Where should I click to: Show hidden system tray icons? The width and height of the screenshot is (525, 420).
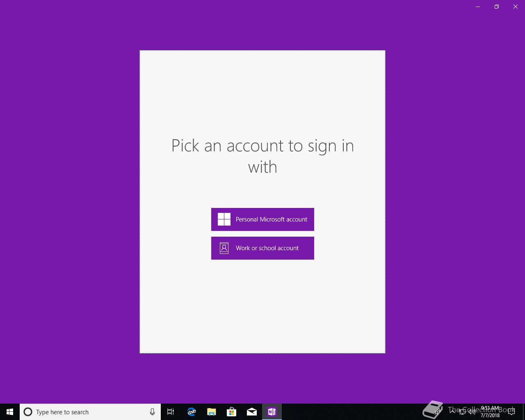452,412
